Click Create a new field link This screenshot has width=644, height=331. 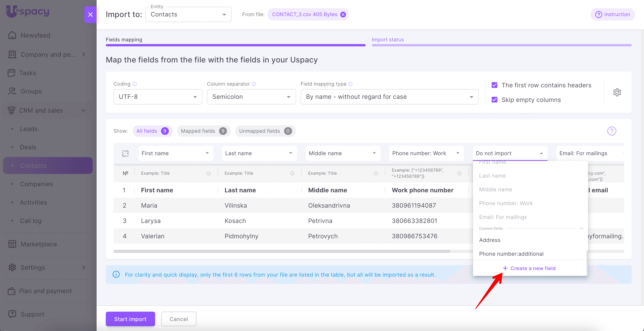[529, 268]
